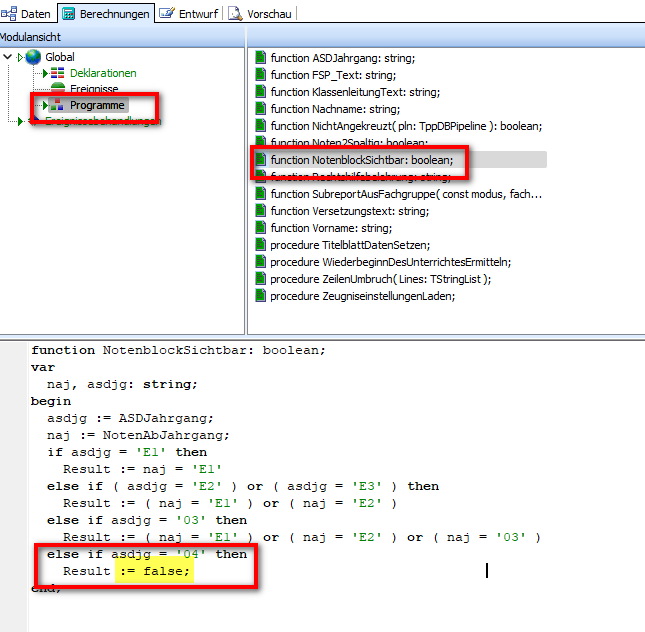Click the document icon of ZeugniseinstellungenLaden procedure
This screenshot has height=632, width=645.
coord(260,295)
